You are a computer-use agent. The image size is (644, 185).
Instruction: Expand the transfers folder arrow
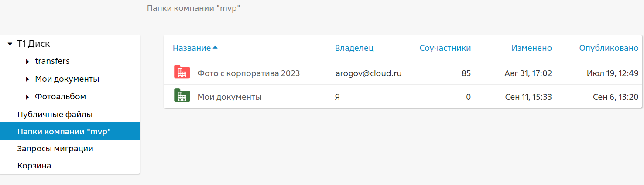pos(27,62)
